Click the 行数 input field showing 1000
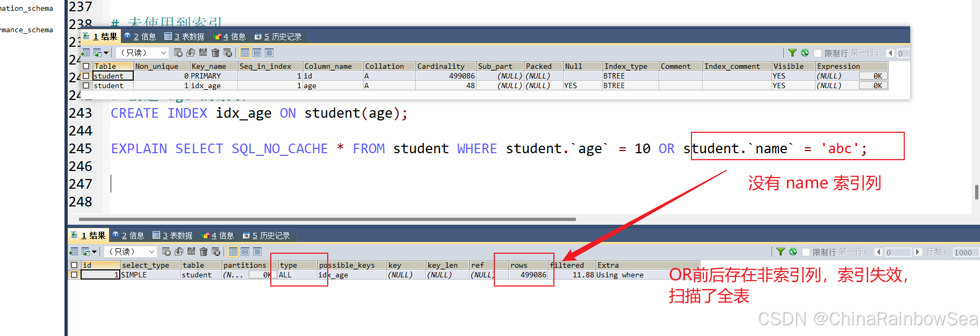980x336 pixels. 965,252
